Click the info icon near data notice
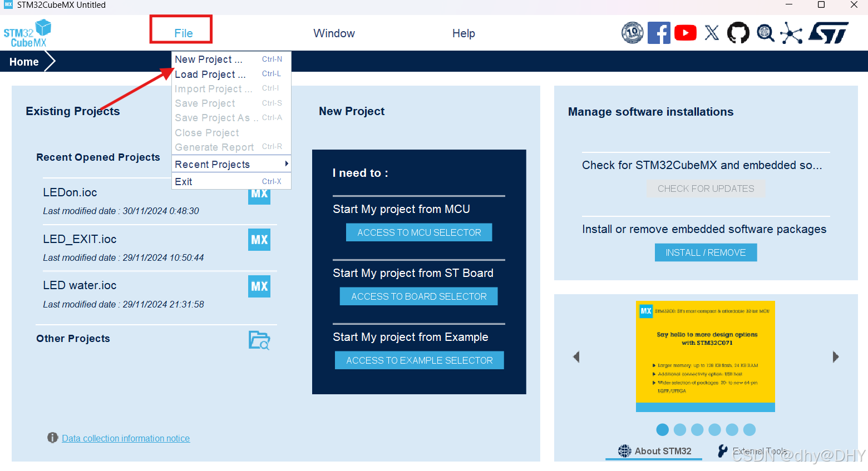The image size is (868, 471). click(x=53, y=438)
